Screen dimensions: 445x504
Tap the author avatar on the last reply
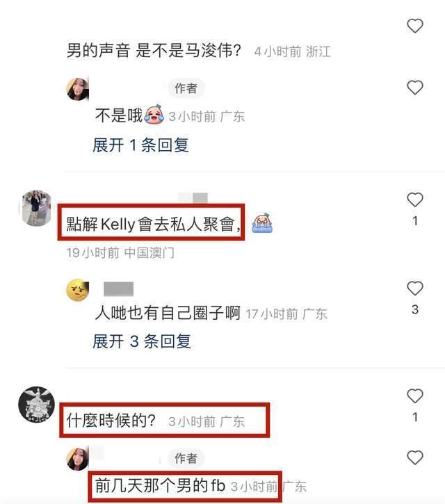click(77, 459)
